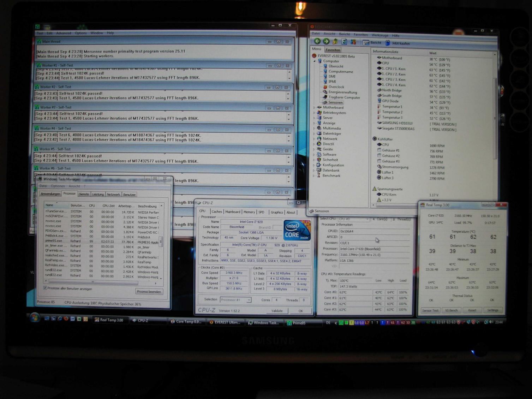Open the Processor #1 Selection dropdown in CPU-Z
This screenshot has width=532, height=399.
pos(235,300)
